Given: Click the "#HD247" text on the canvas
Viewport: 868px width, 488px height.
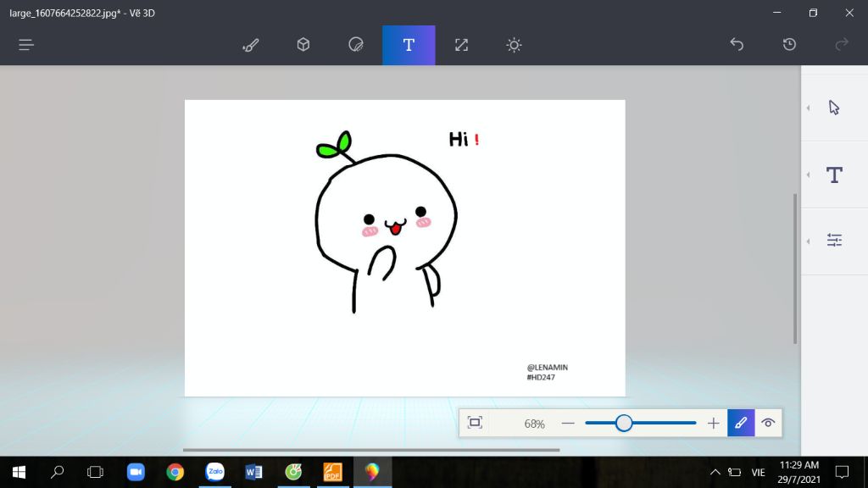Looking at the screenshot, I should [540, 377].
